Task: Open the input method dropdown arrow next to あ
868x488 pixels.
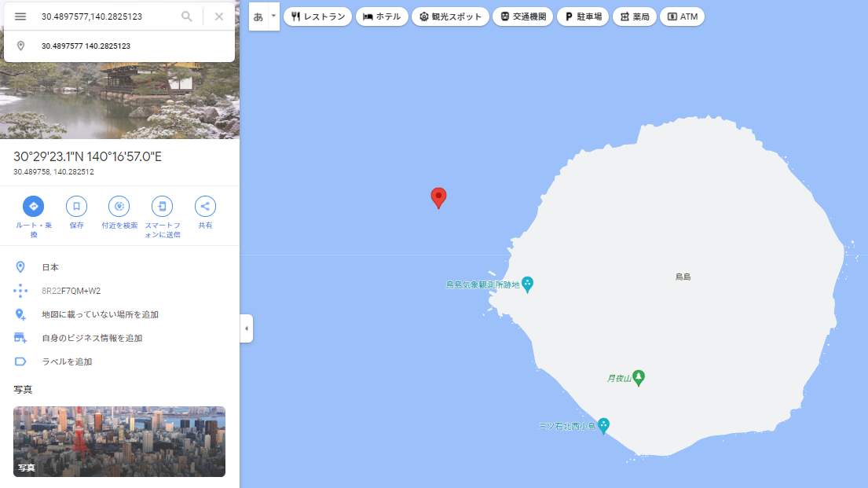Action: pyautogui.click(x=273, y=16)
